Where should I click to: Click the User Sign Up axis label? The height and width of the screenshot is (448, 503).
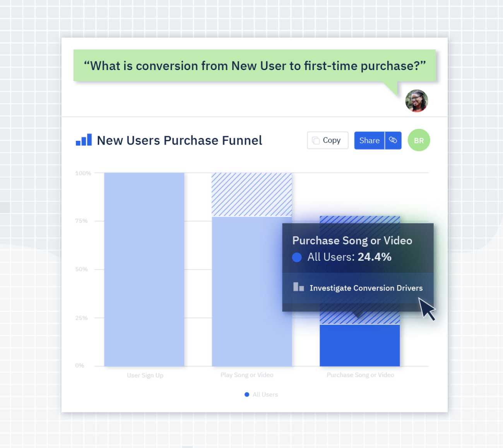pos(145,375)
